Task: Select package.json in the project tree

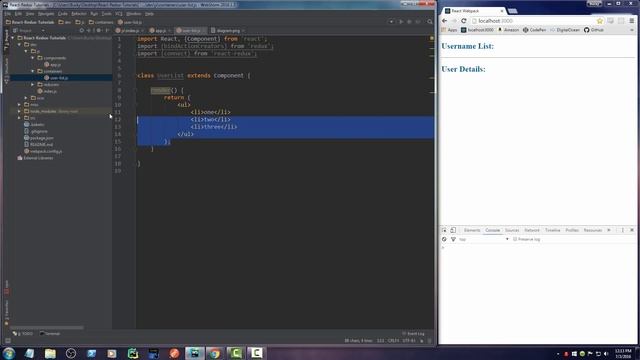Action: 39,138
